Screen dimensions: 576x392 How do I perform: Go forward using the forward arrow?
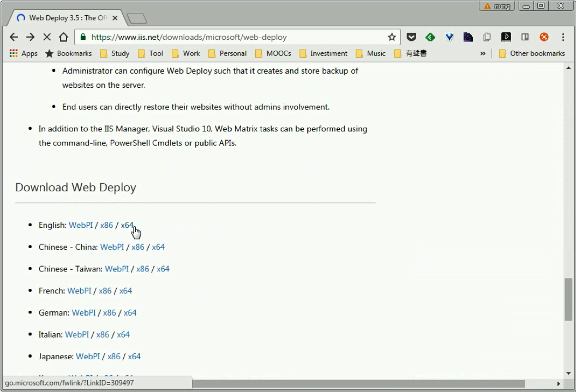click(x=31, y=37)
